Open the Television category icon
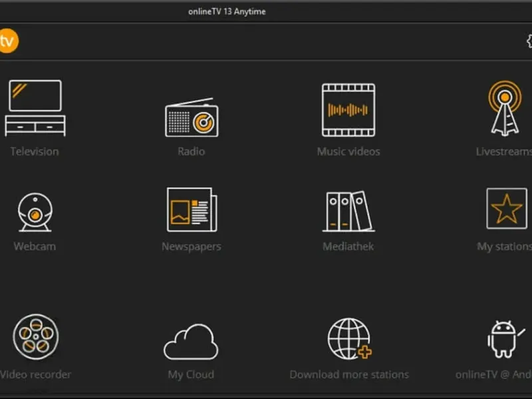 pos(35,108)
